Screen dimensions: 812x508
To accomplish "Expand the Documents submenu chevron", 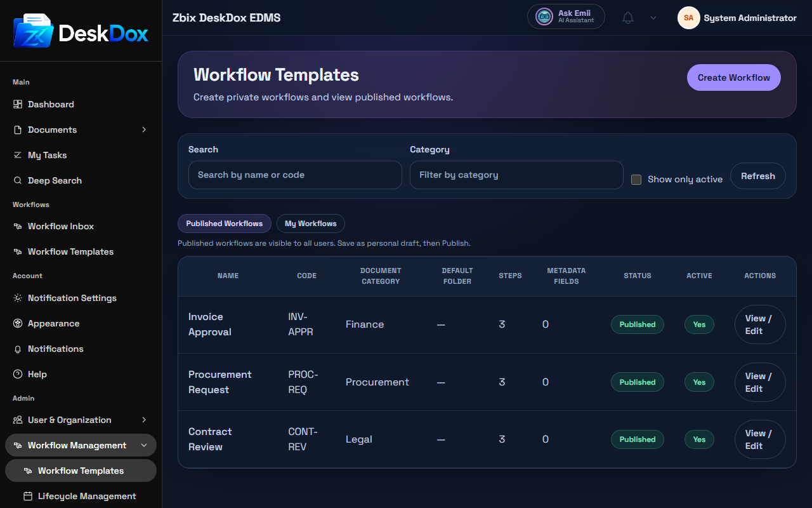I will tap(144, 130).
